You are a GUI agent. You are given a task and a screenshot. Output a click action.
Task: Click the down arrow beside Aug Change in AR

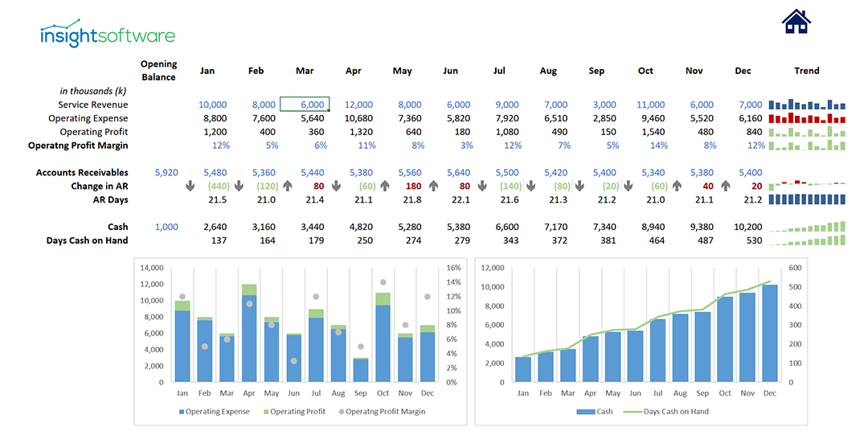tap(531, 186)
